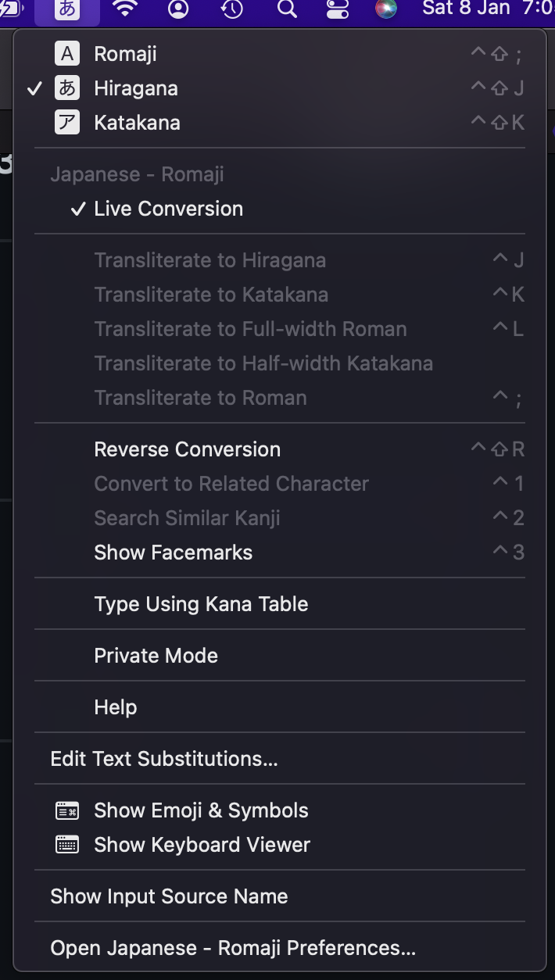This screenshot has height=980, width=555.
Task: Open Help from the input menu
Action: point(280,707)
